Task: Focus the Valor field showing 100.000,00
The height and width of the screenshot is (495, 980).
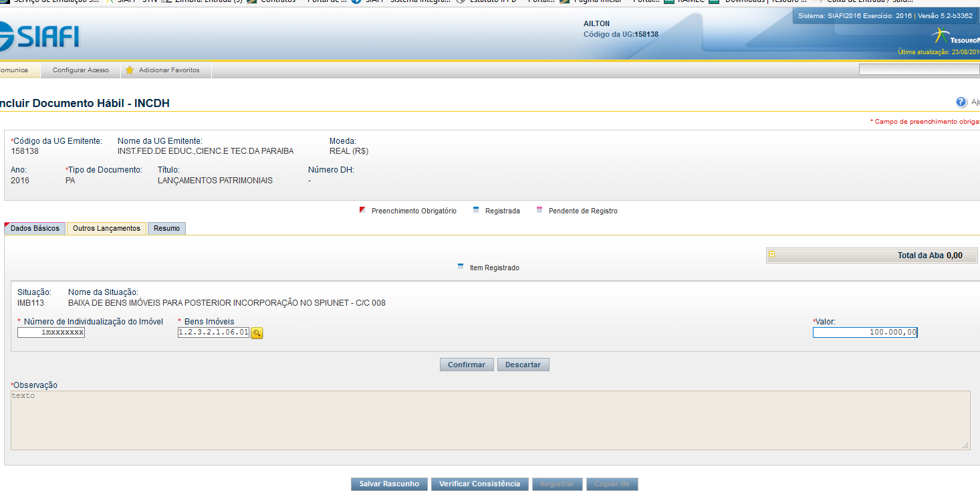Action: tap(865, 332)
